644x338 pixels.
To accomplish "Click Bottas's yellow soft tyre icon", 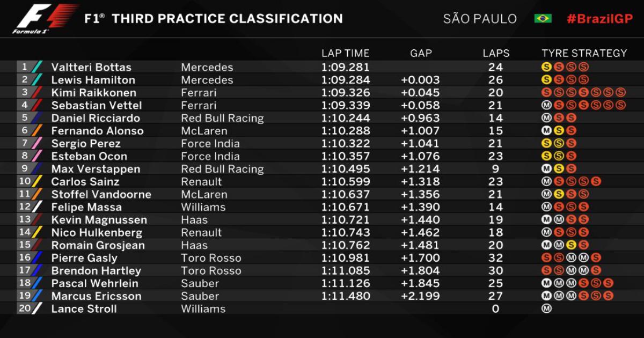I will coord(547,67).
